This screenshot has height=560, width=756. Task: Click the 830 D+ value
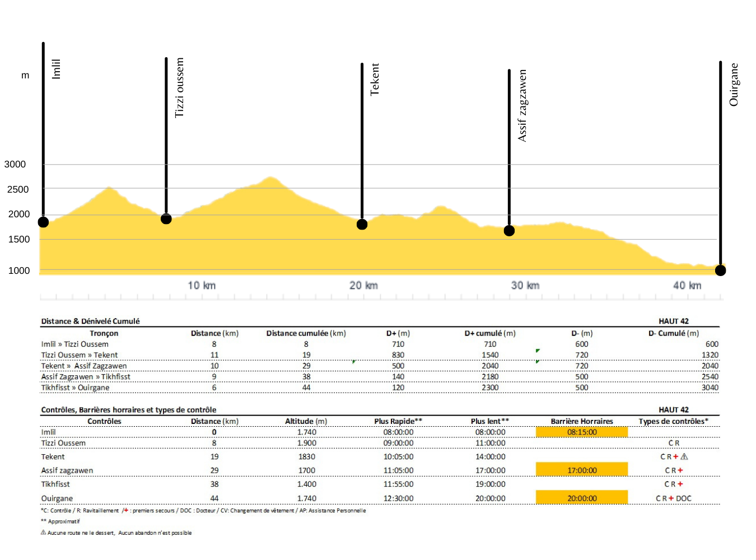398,355
